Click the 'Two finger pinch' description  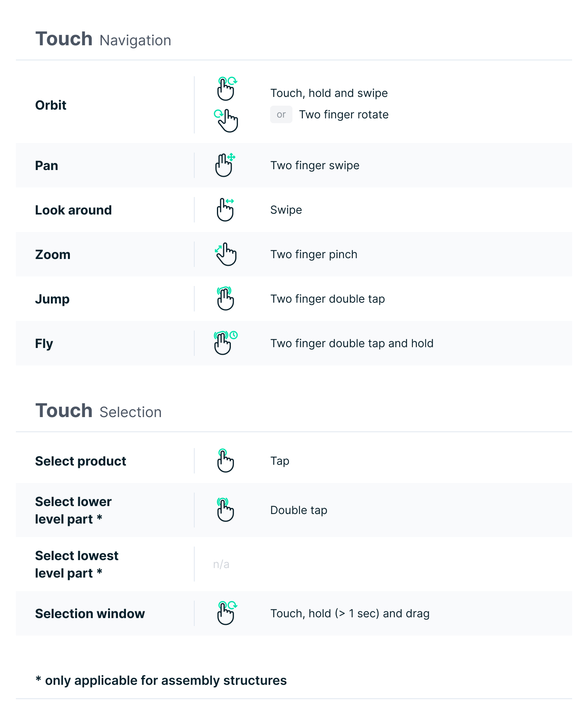(313, 254)
